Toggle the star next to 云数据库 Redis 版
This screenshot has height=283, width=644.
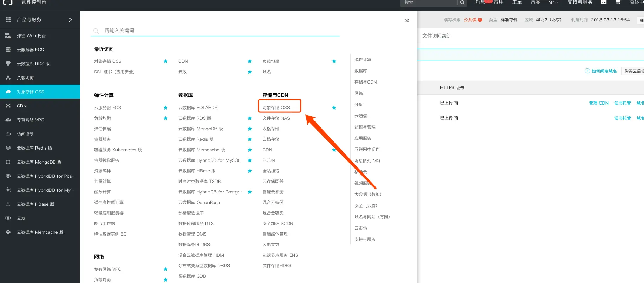click(250, 139)
